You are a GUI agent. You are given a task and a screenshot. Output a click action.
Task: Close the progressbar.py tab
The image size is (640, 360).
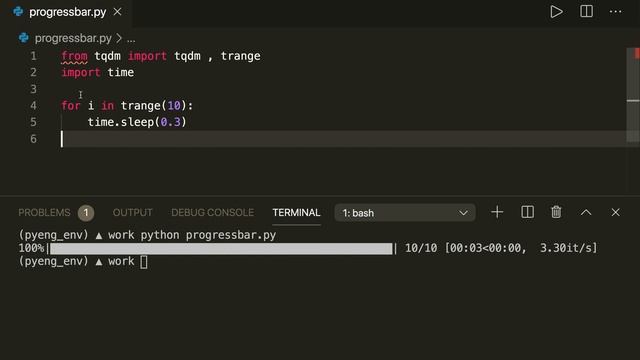pos(118,12)
